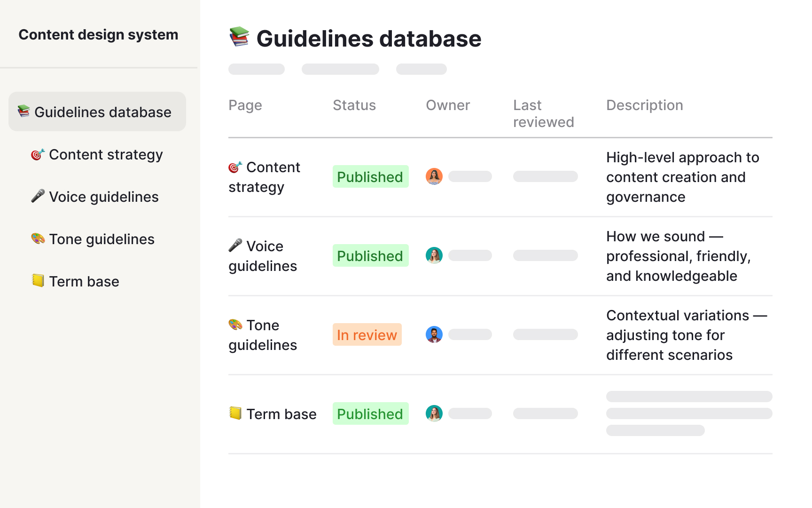Click the palette icon beside Tone guidelines row
812x508 pixels.
tap(234, 325)
